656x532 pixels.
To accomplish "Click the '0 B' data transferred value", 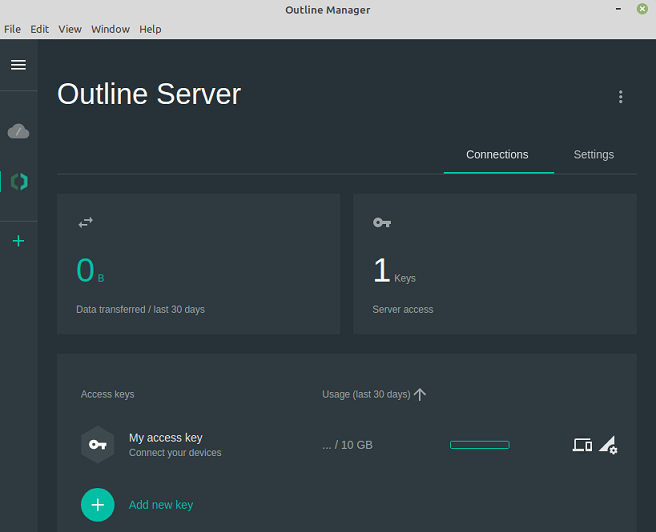I will (90, 271).
